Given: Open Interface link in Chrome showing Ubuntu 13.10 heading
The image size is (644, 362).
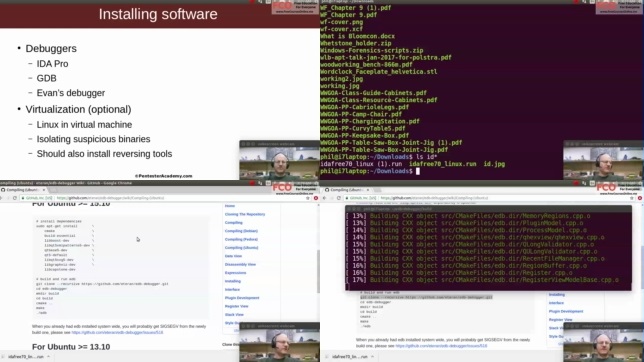Looking at the screenshot, I should coord(232,289).
